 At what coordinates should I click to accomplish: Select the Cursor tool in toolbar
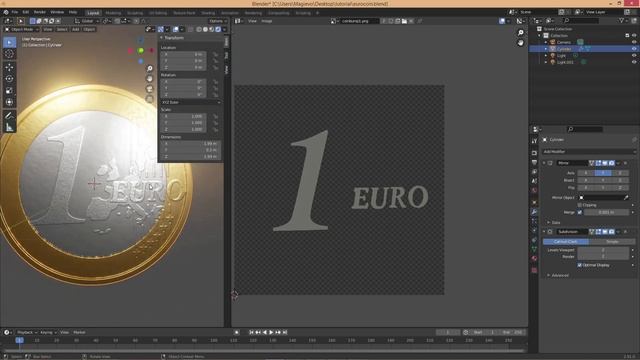(x=9, y=54)
